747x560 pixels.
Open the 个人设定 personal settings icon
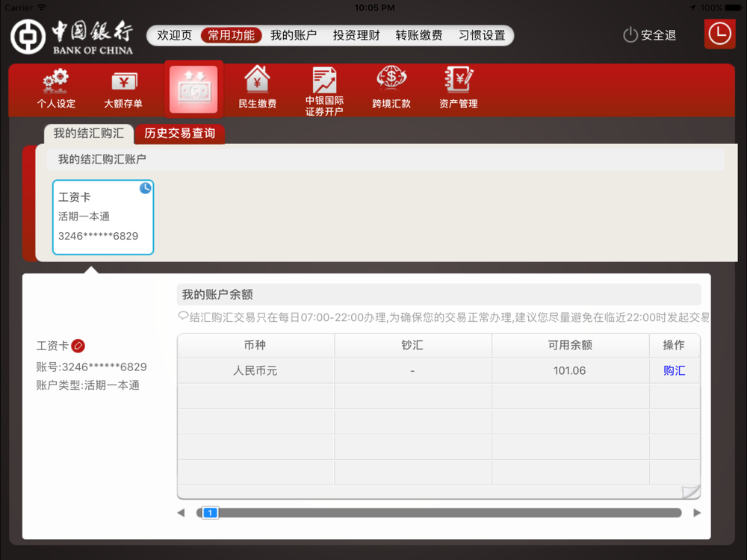coord(56,89)
